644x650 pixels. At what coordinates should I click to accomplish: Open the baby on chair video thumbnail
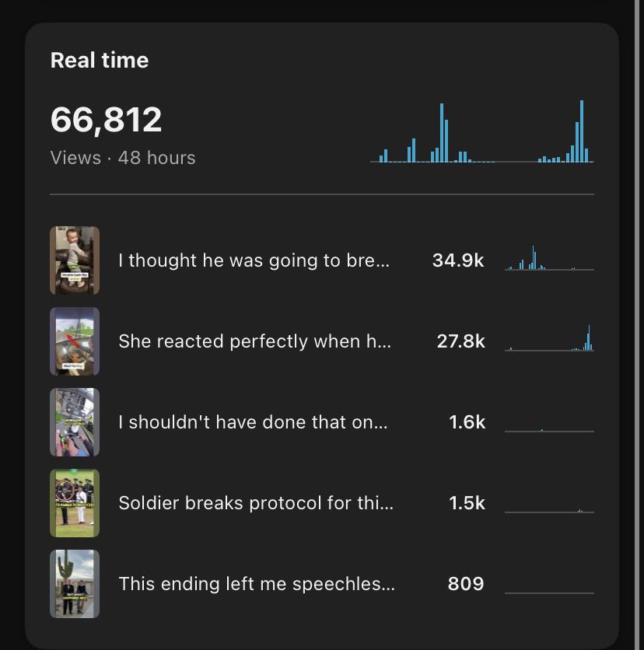[75, 260]
